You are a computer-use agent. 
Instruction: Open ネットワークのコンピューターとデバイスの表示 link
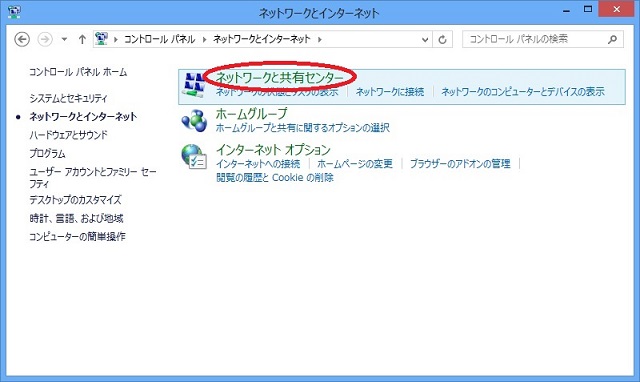point(523,92)
